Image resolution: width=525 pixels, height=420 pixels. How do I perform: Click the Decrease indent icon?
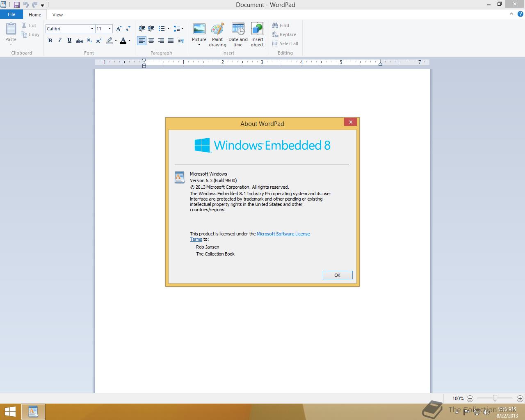pyautogui.click(x=142, y=29)
